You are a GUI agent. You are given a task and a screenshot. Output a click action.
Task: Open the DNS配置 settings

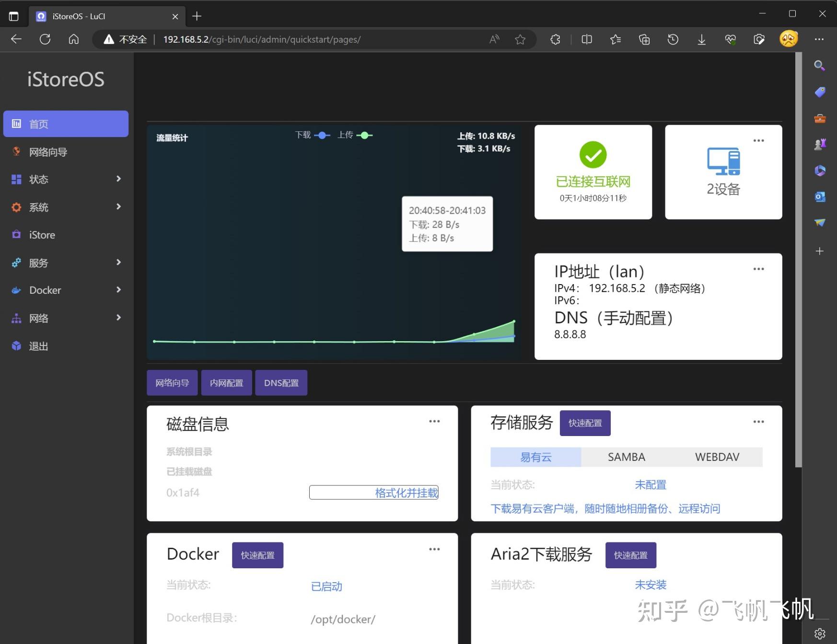click(281, 382)
